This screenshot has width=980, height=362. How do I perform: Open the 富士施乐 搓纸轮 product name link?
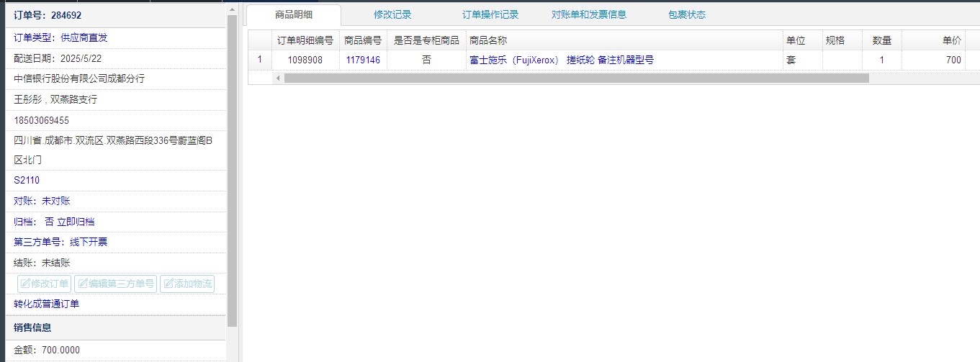[562, 60]
